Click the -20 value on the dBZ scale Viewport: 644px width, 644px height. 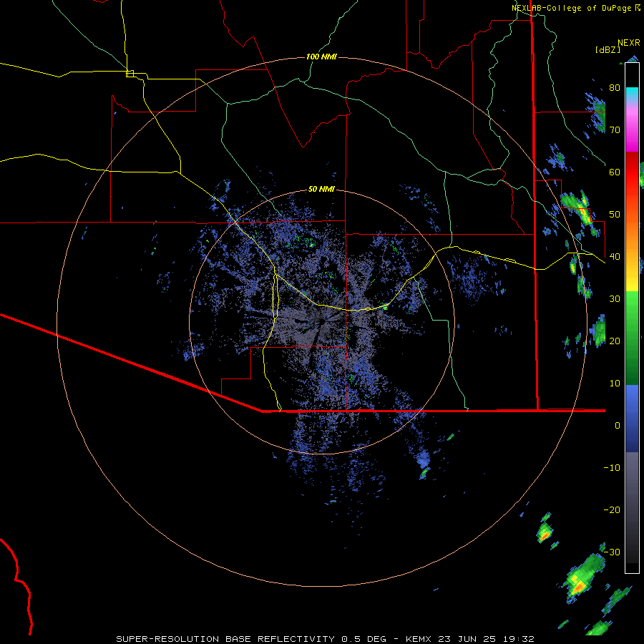(612, 509)
